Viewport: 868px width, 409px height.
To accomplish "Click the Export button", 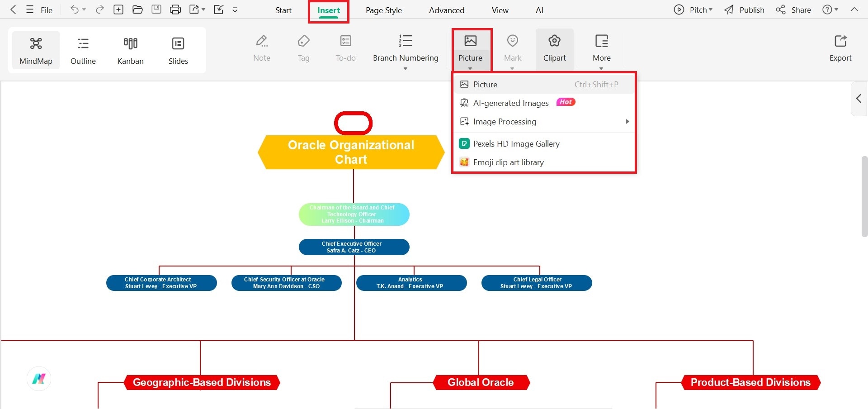I will (x=840, y=48).
